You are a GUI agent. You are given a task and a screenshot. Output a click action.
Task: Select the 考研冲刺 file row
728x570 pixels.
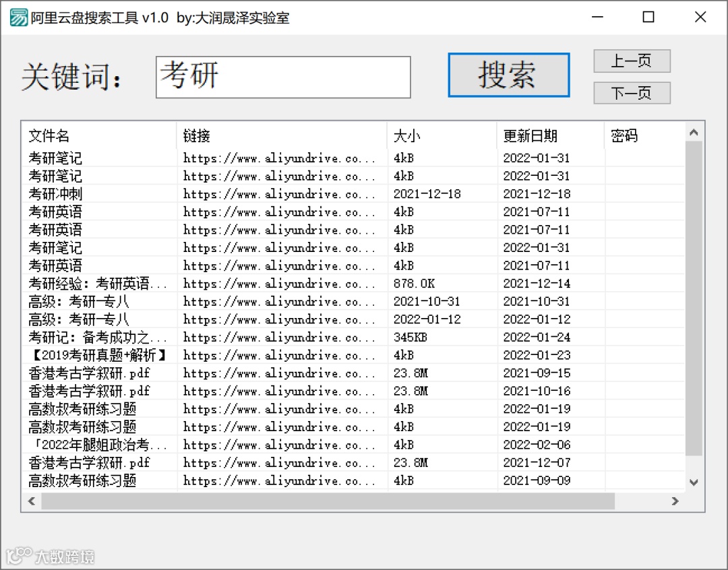tap(353, 194)
